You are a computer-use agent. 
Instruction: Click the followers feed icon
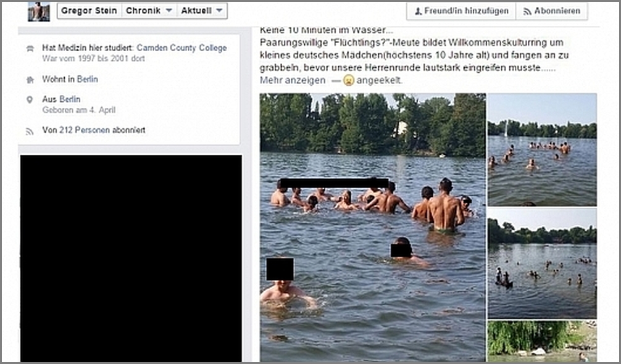pos(30,131)
